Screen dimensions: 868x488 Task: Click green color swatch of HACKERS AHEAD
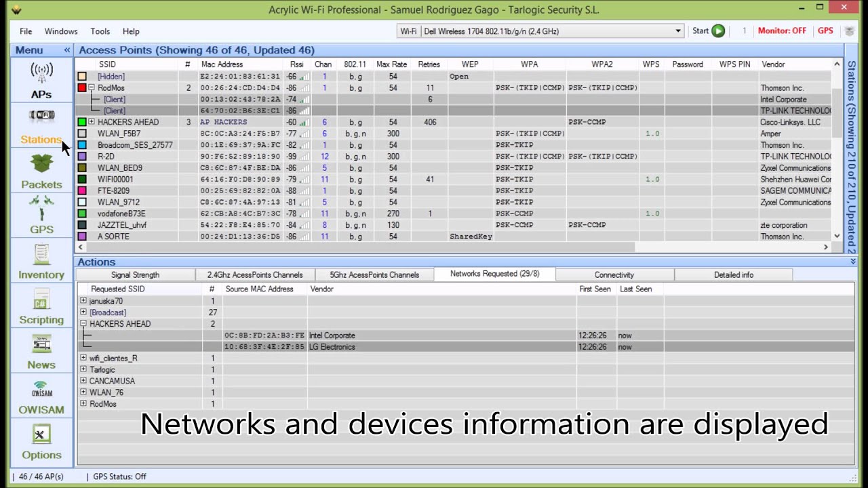pos(82,122)
